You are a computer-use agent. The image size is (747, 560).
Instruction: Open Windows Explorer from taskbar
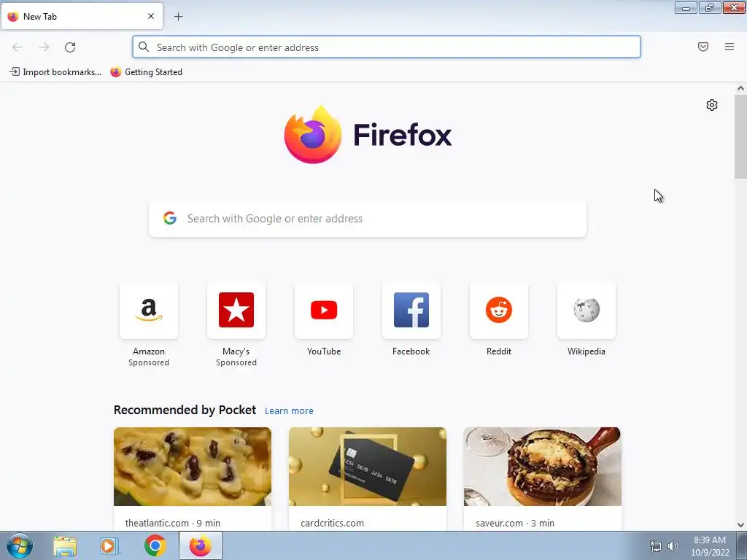tap(65, 546)
